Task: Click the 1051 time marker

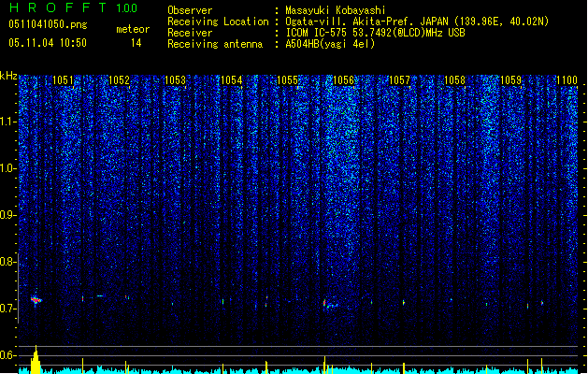Action: [x=63, y=80]
